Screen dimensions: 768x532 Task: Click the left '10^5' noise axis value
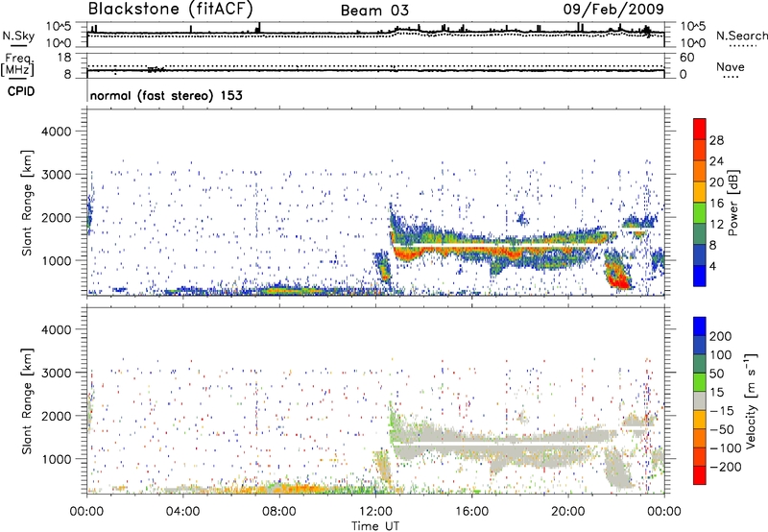tap(59, 26)
